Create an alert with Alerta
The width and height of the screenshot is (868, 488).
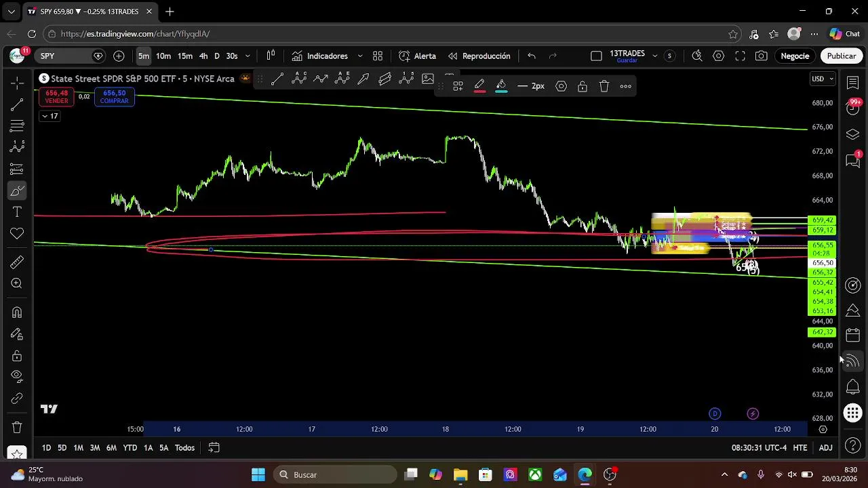coord(417,56)
